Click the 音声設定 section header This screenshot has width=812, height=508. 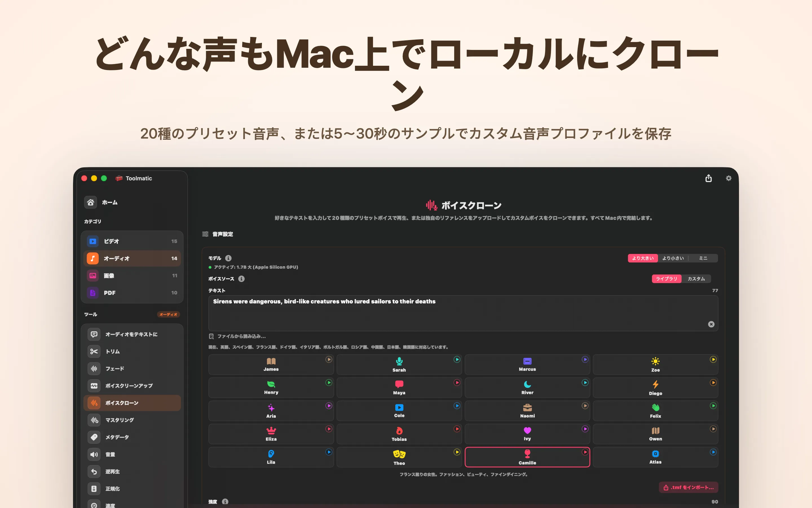pyautogui.click(x=217, y=234)
